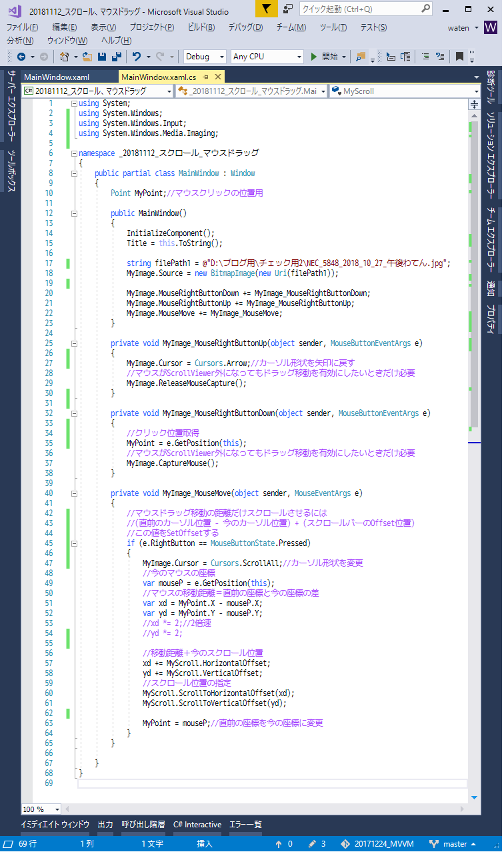Open the 開始 button's dropdown arrow
Image resolution: width=504 pixels, height=852 pixels.
[x=344, y=57]
